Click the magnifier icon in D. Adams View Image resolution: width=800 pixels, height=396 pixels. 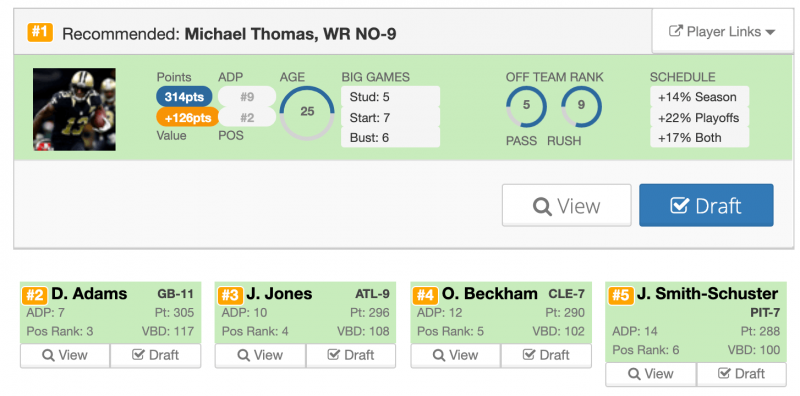[48, 355]
